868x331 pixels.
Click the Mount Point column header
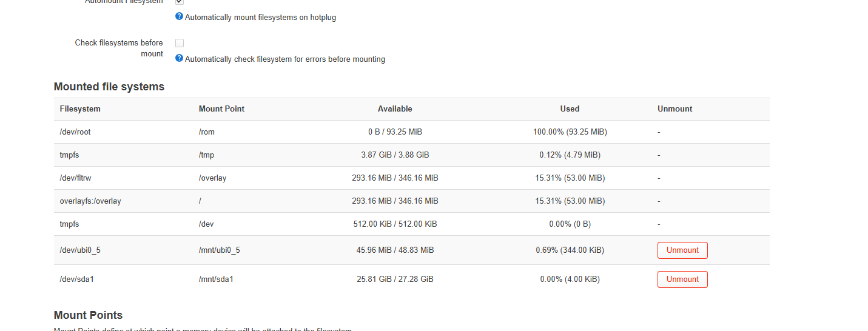221,109
